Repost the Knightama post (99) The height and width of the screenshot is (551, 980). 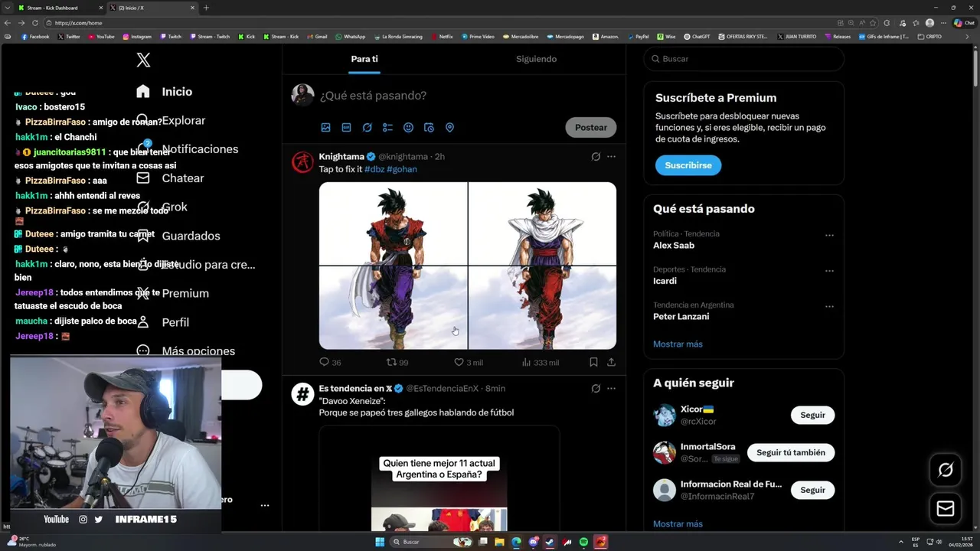pos(397,363)
